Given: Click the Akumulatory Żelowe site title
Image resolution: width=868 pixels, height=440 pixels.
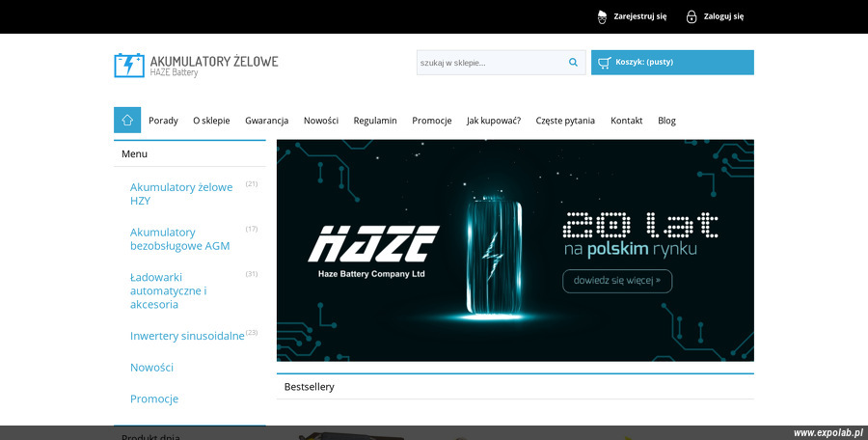Looking at the screenshot, I should (x=214, y=61).
